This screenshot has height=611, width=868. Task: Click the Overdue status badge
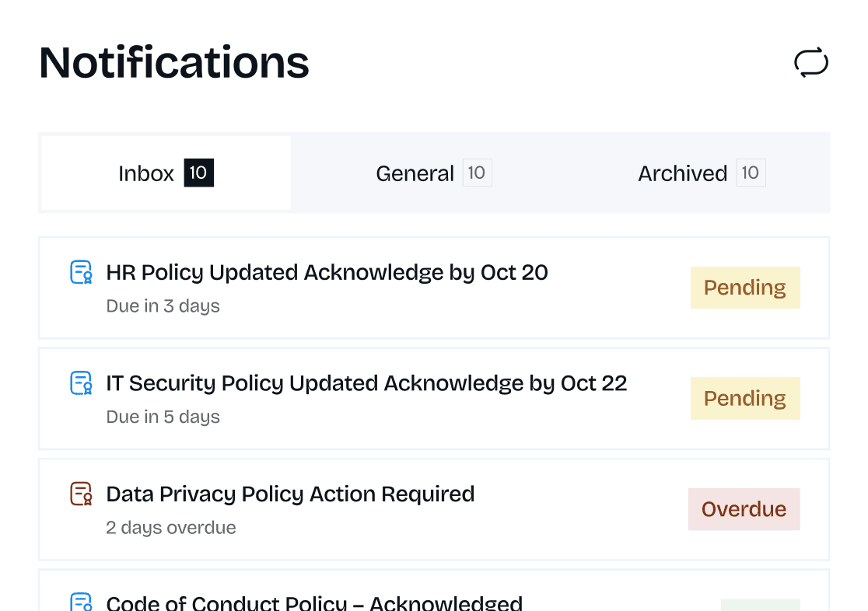point(744,509)
